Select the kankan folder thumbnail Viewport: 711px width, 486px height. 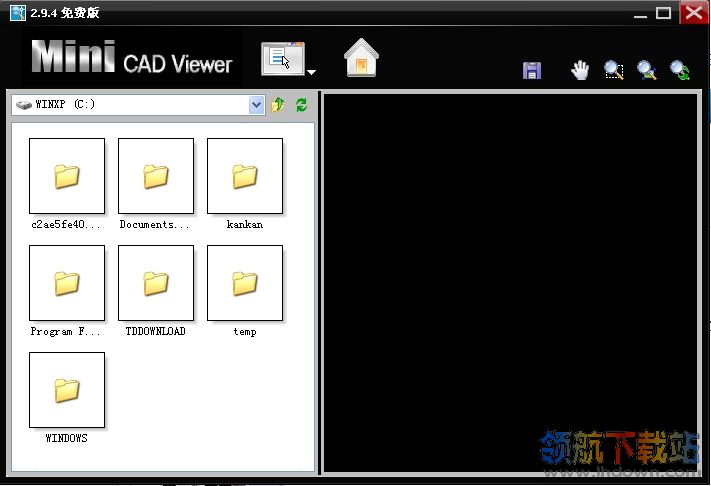pyautogui.click(x=245, y=176)
